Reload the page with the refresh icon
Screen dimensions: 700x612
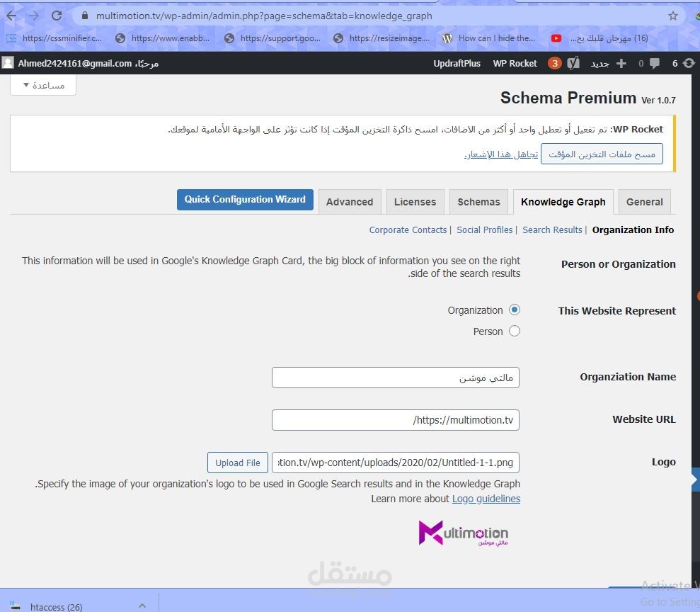pyautogui.click(x=57, y=16)
